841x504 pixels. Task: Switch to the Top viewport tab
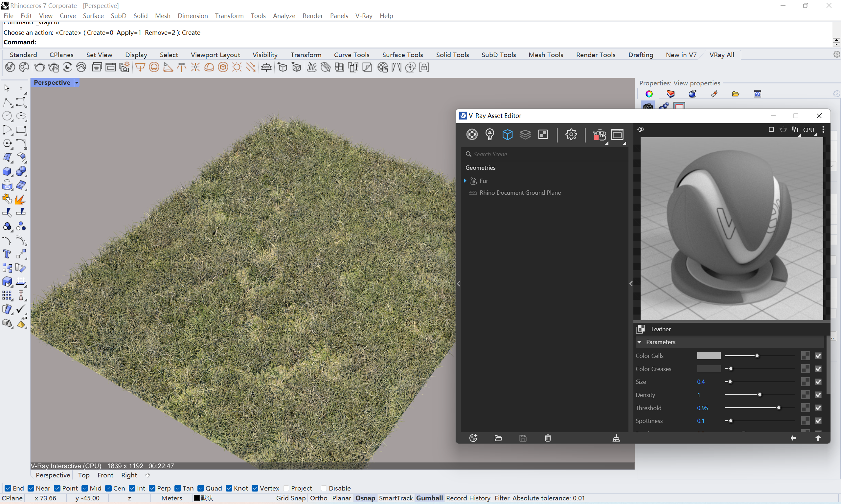pyautogui.click(x=83, y=475)
